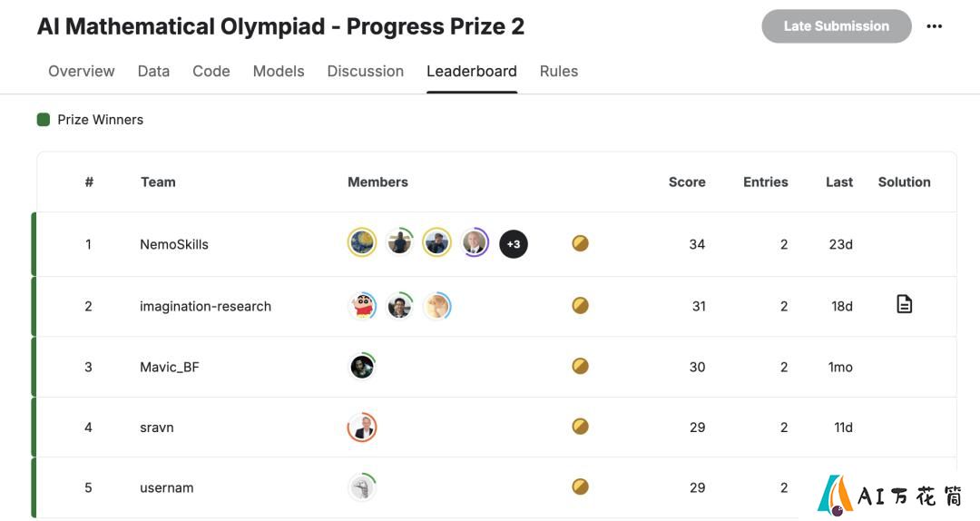Open the NemoSkills team link
The image size is (980, 521).
[x=173, y=244]
